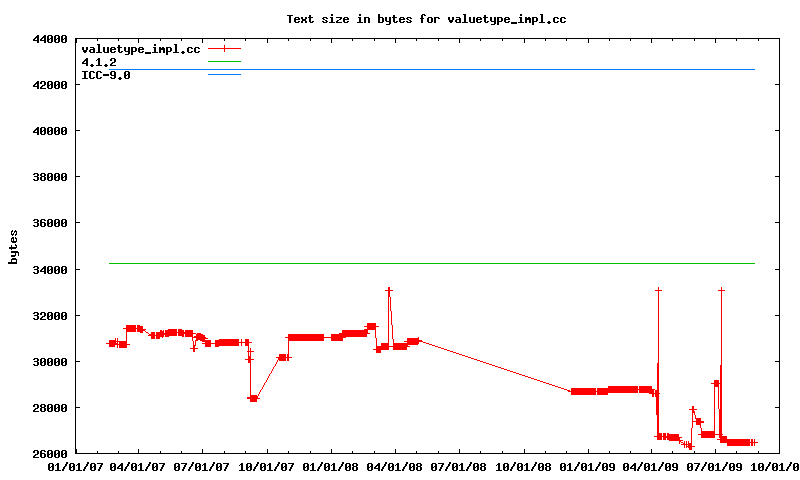The height and width of the screenshot is (480, 800).
Task: Select the 34000 y-axis tick label
Action: 50,270
